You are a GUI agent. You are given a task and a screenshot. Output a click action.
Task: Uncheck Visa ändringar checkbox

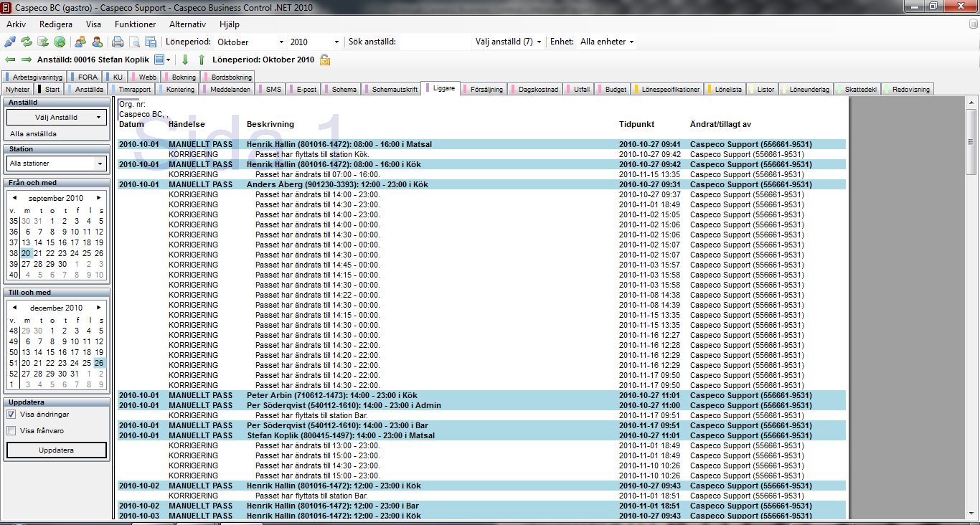click(11, 415)
